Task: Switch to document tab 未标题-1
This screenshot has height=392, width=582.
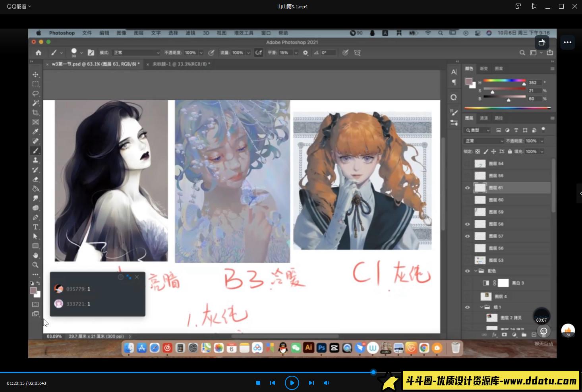Action: (x=181, y=64)
